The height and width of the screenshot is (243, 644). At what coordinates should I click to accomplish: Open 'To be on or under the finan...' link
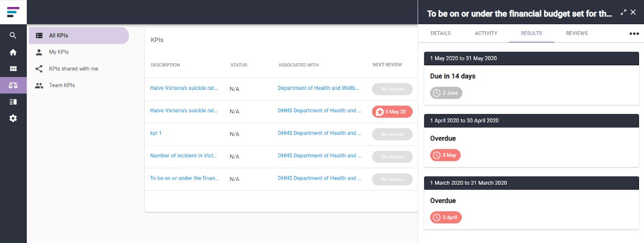pyautogui.click(x=184, y=178)
